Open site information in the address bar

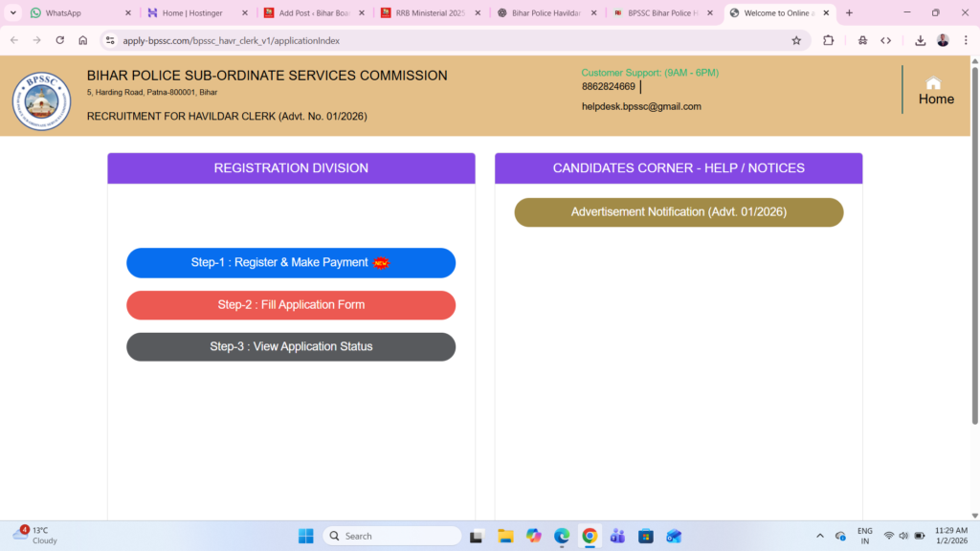point(110,40)
